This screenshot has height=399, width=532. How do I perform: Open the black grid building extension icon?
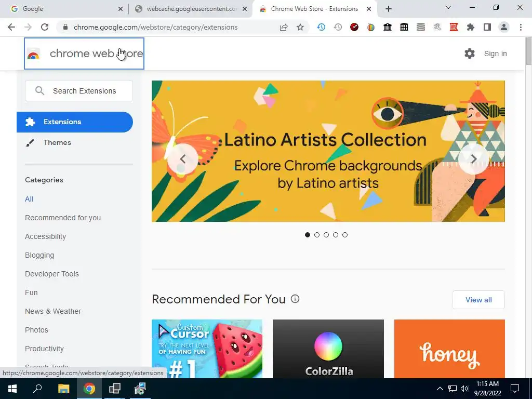(x=404, y=27)
